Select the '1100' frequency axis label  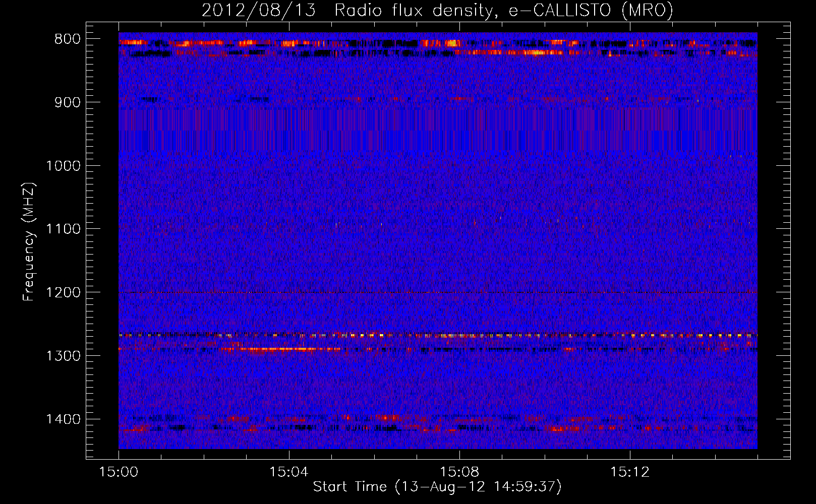64,229
